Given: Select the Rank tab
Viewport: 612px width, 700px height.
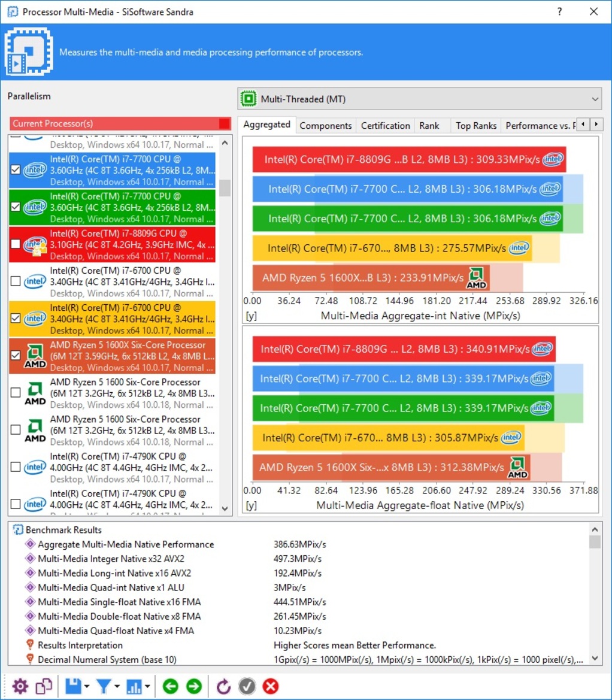Looking at the screenshot, I should coord(429,126).
